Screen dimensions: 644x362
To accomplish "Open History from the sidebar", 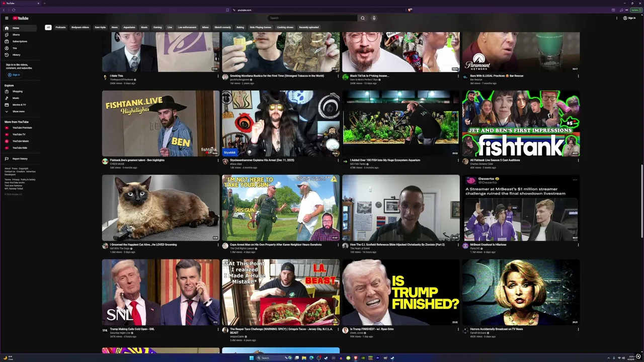I will (x=19, y=55).
